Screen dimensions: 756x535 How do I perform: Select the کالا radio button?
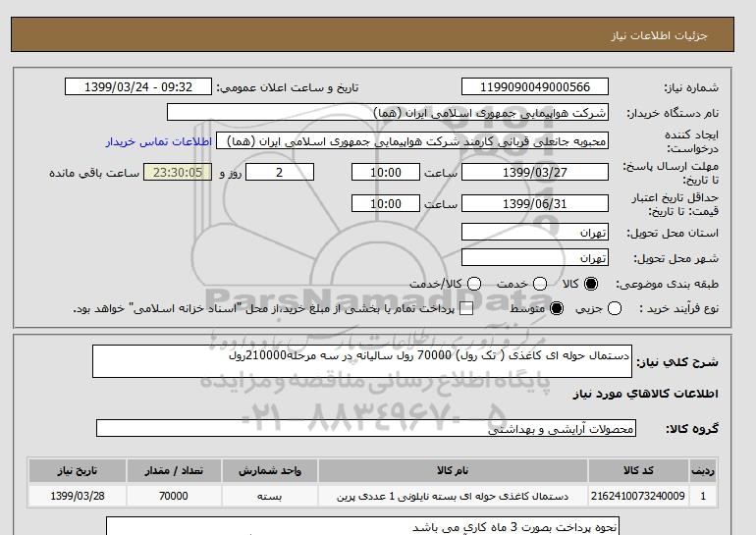(591, 284)
